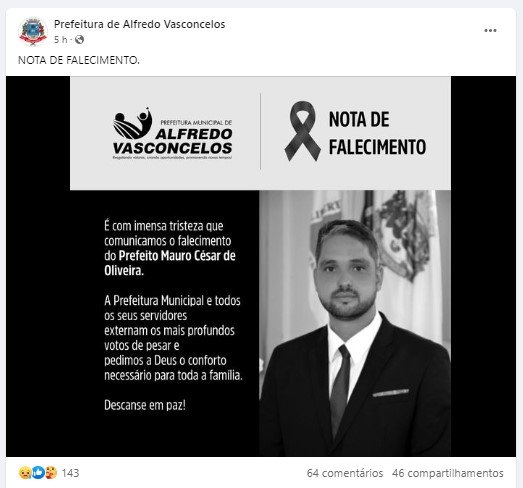Click the "NOTA DE FALECIMENTO" heading inside image
The width and height of the screenshot is (523, 488).
tap(377, 133)
